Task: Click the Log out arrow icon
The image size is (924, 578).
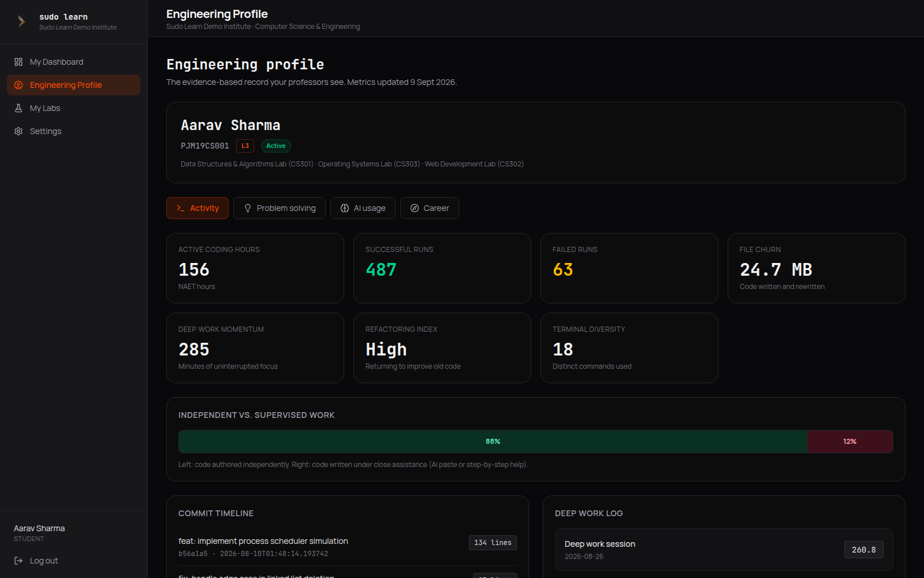Action: coord(18,561)
